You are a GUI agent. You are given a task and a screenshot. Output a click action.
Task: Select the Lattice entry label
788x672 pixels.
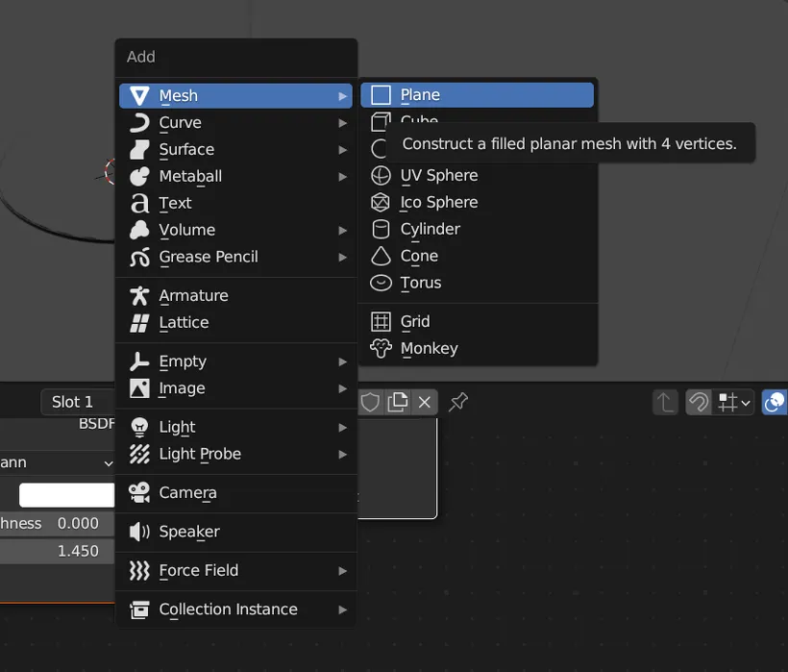coord(184,323)
